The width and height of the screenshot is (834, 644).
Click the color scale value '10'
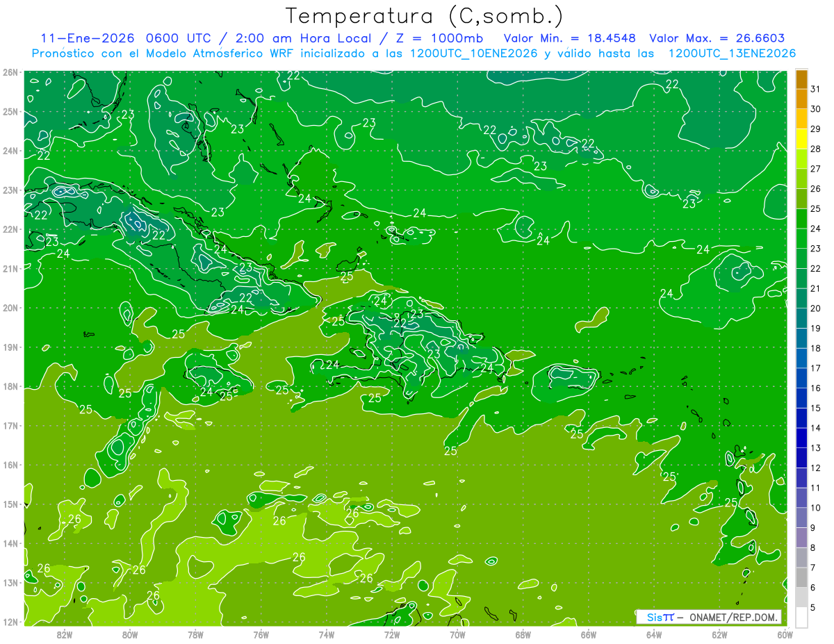(x=815, y=508)
